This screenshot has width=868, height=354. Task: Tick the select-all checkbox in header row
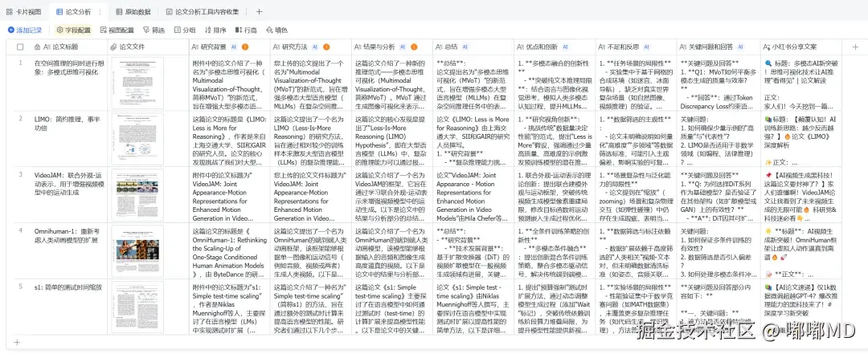tap(20, 47)
